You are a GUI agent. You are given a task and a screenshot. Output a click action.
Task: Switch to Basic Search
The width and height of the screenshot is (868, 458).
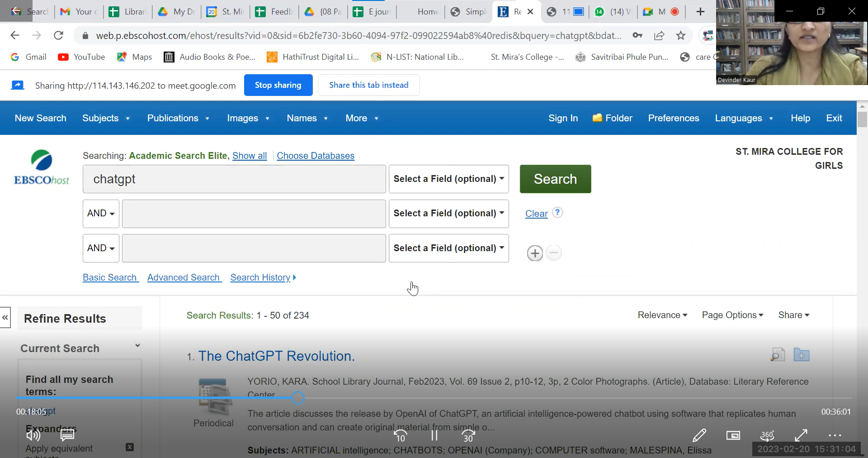coord(110,277)
